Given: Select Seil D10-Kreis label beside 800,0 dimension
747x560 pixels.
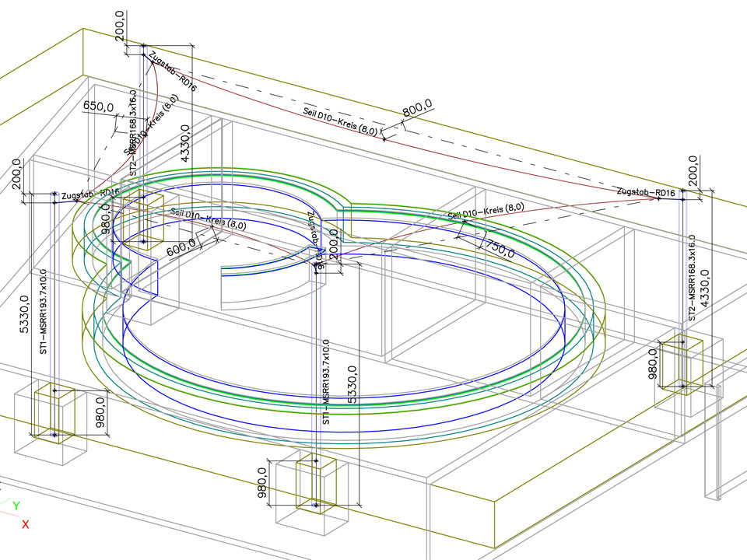Looking at the screenshot, I should click(x=340, y=122).
